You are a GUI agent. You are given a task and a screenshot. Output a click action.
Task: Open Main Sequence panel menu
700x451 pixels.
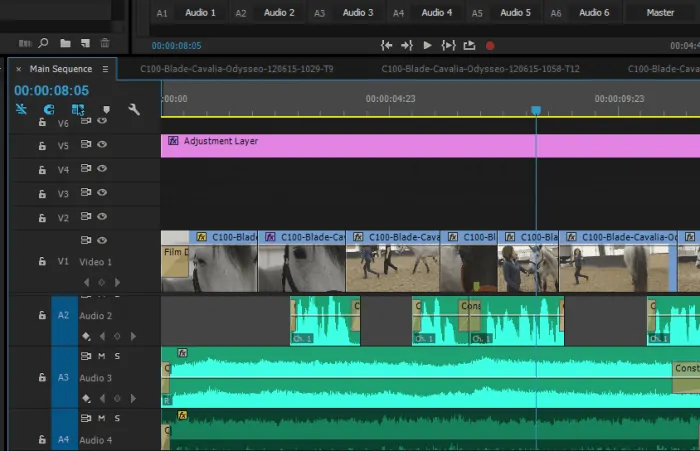105,69
